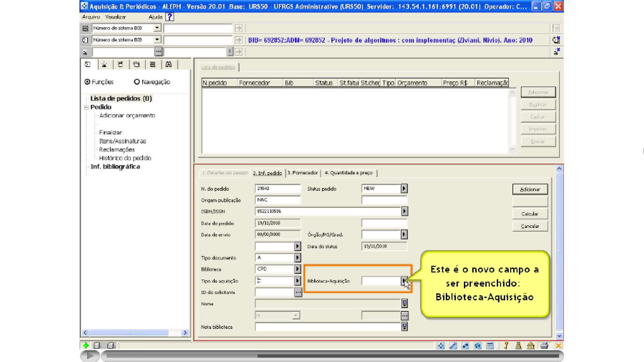Click the go arrow in the first search bar
The width and height of the screenshot is (644, 362).
pyautogui.click(x=238, y=28)
